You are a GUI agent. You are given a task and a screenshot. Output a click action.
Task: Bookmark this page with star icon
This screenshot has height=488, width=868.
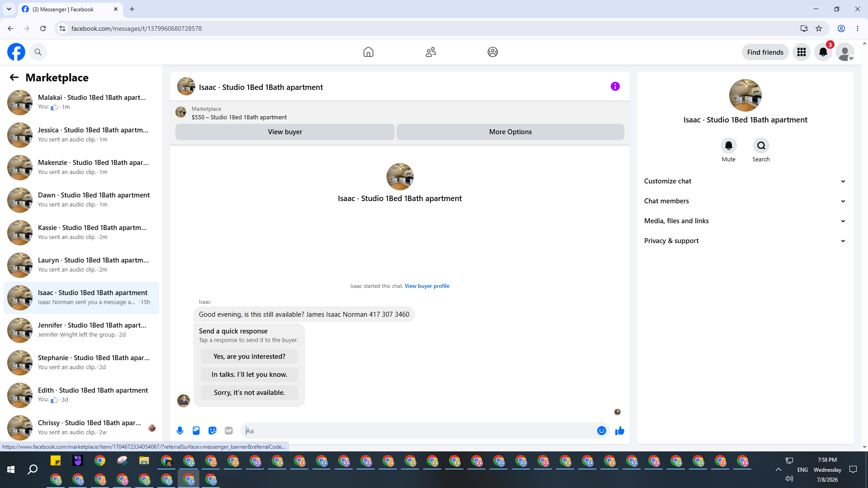(819, 28)
